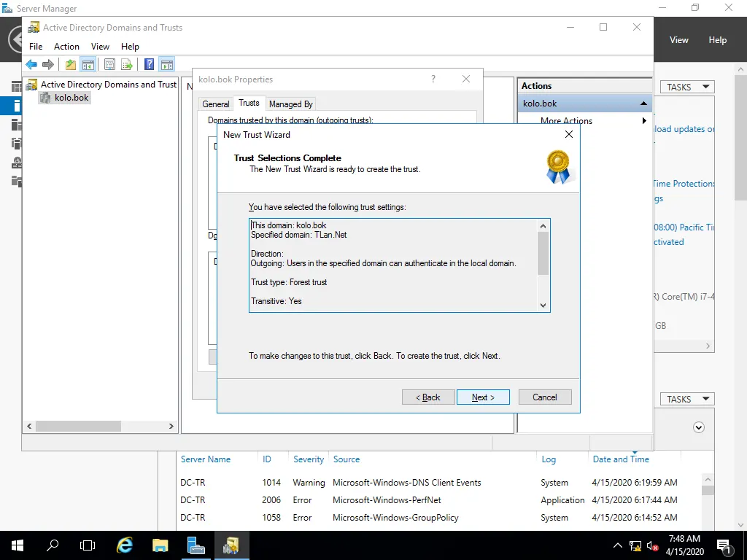Open the Properties toolbar icon

(x=109, y=64)
